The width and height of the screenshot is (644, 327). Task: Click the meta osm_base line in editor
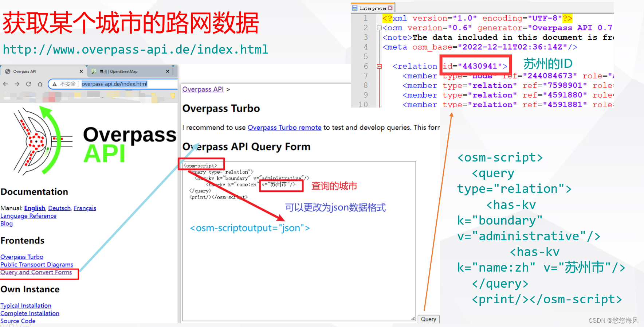[x=480, y=47]
